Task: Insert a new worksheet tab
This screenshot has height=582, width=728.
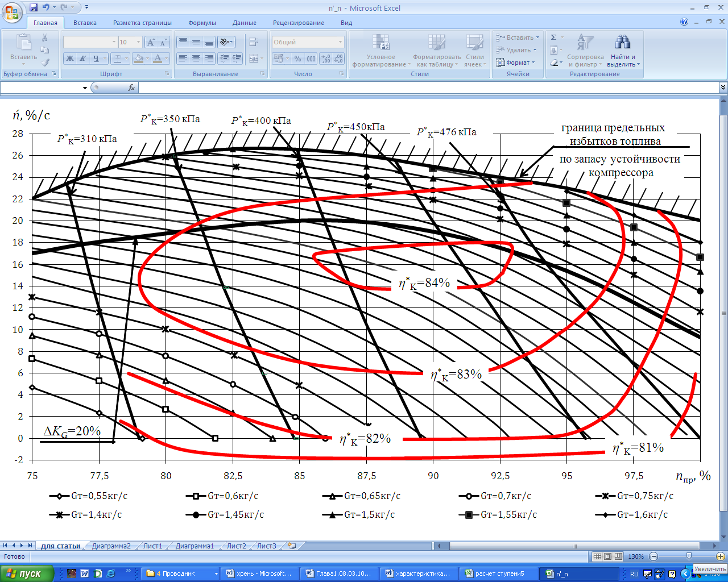Action: (x=292, y=546)
